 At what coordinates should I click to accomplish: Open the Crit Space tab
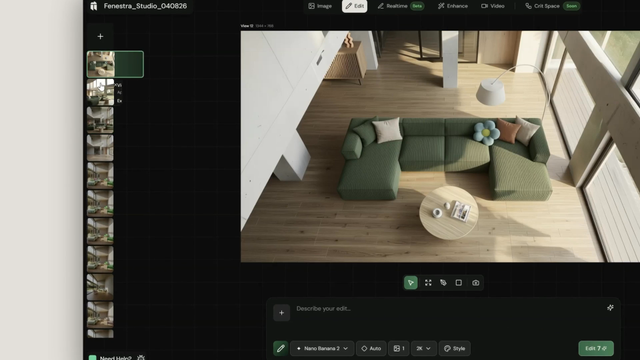552,6
